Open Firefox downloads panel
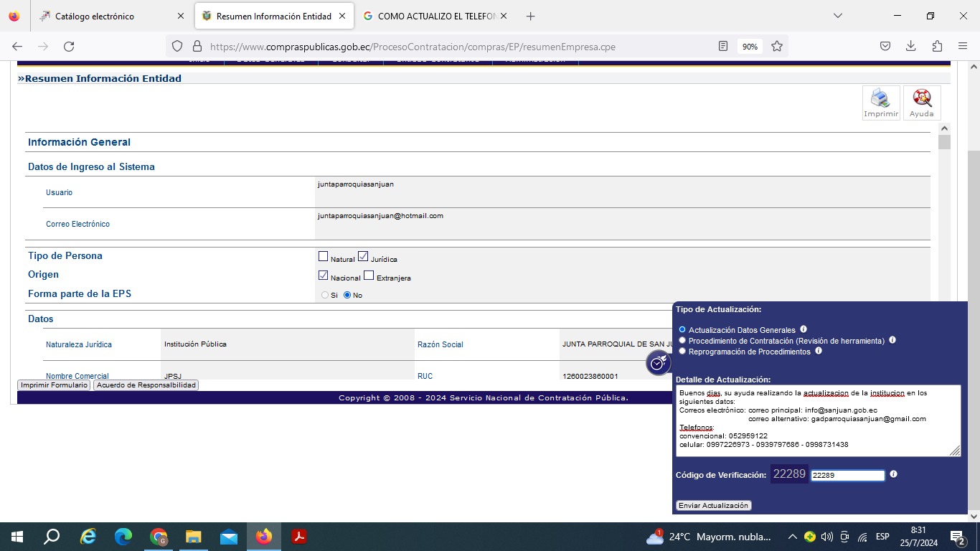The height and width of the screenshot is (551, 980). [x=910, y=47]
